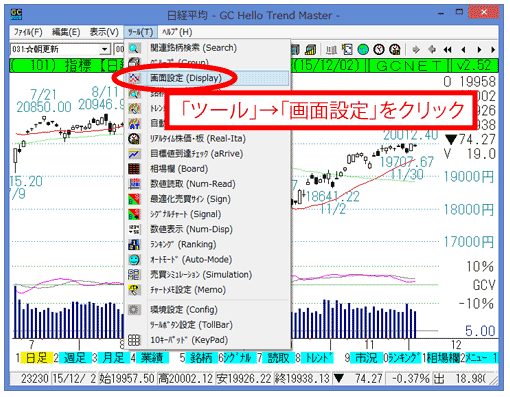Click the clock icon in the toolbar

click(379, 50)
